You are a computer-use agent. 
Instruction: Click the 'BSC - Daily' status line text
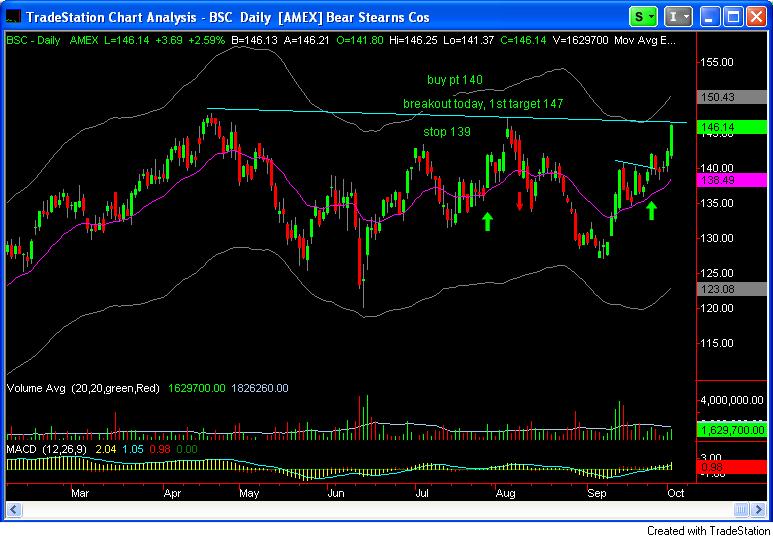click(33, 40)
